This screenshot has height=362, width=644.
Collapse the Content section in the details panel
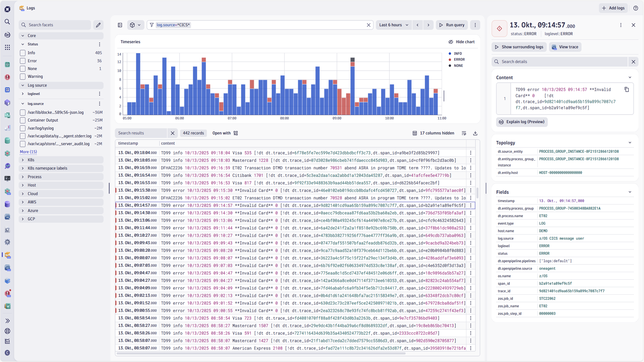tap(630, 77)
